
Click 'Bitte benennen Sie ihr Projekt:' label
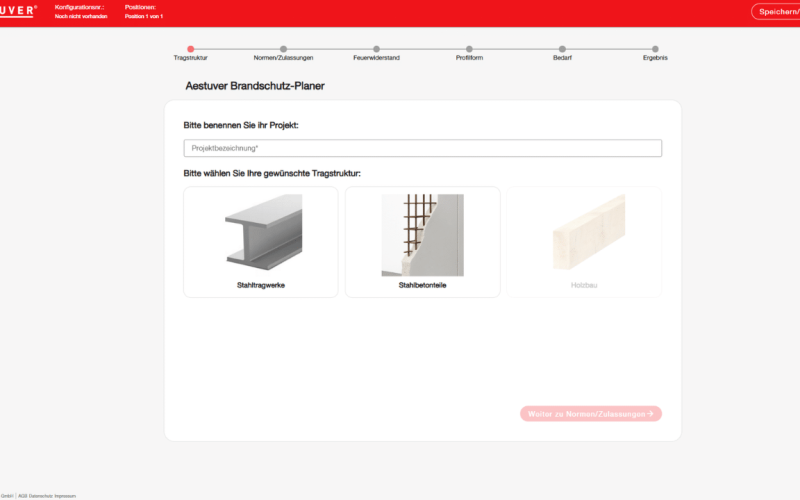point(241,125)
